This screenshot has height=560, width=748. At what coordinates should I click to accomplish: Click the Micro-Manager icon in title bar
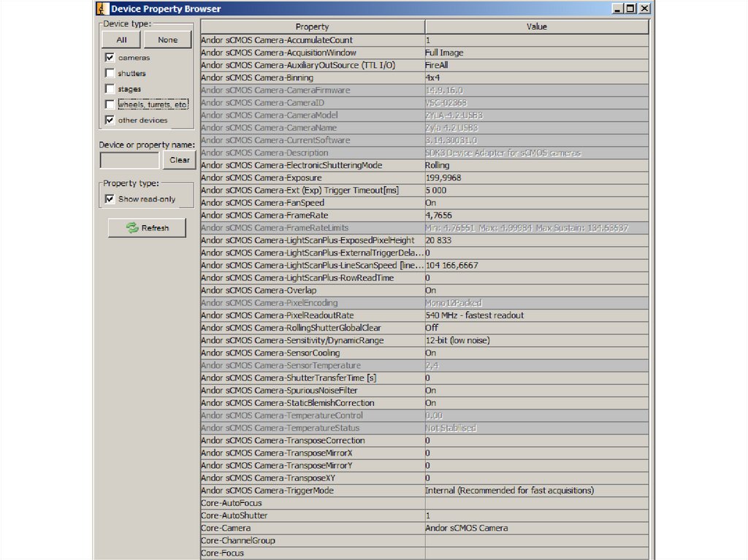pyautogui.click(x=102, y=9)
